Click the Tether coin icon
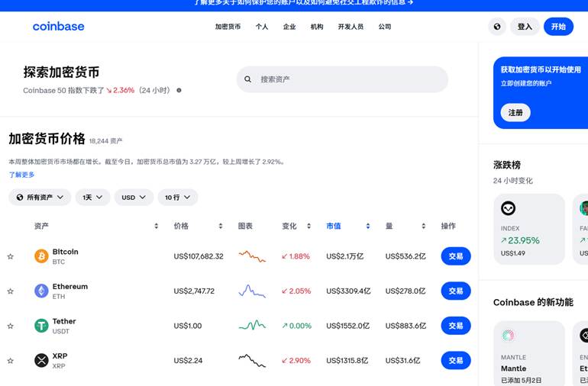Image resolution: width=588 pixels, height=386 pixels. coord(41,326)
